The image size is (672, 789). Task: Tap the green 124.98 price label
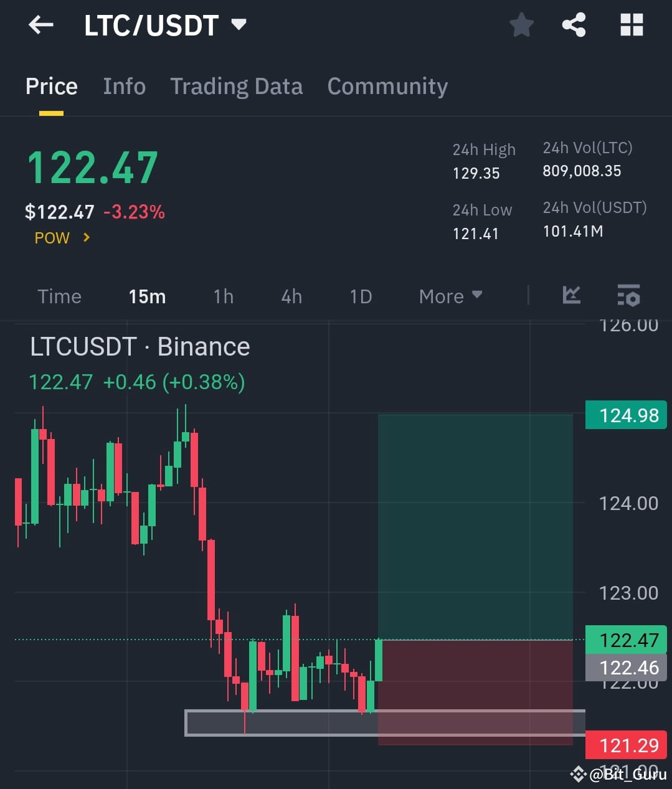pyautogui.click(x=625, y=415)
